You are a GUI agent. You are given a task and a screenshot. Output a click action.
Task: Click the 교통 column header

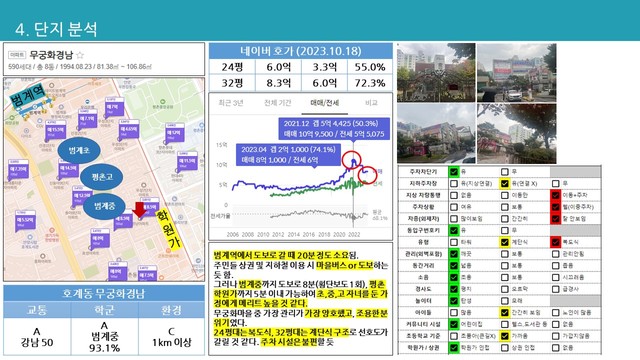(37, 310)
